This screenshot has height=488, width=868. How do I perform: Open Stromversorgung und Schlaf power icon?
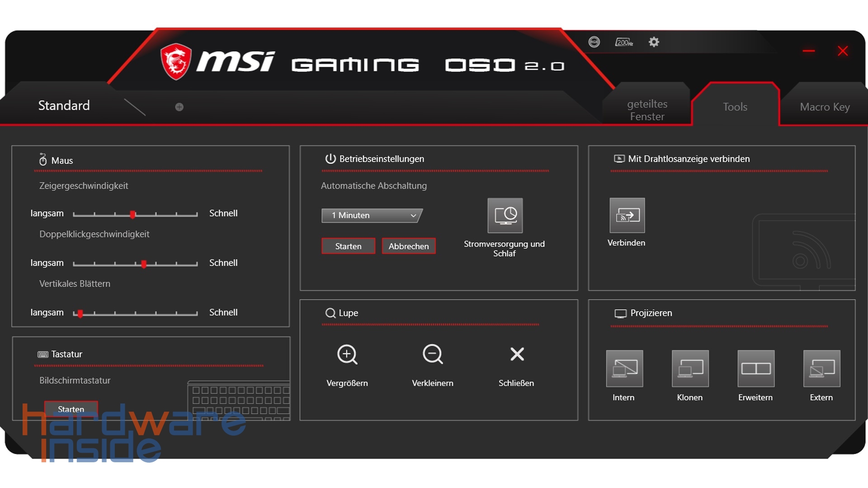pyautogui.click(x=505, y=216)
